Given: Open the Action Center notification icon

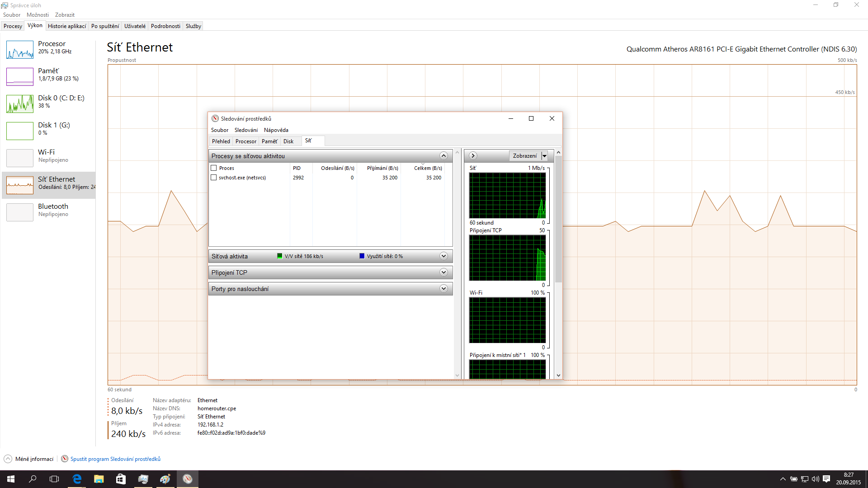Looking at the screenshot, I should 826,479.
